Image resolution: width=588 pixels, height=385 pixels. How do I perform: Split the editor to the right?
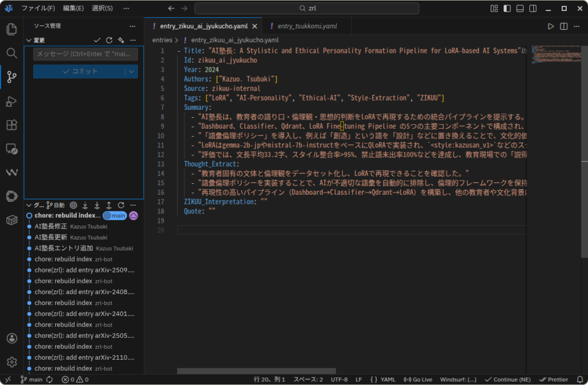coord(564,26)
